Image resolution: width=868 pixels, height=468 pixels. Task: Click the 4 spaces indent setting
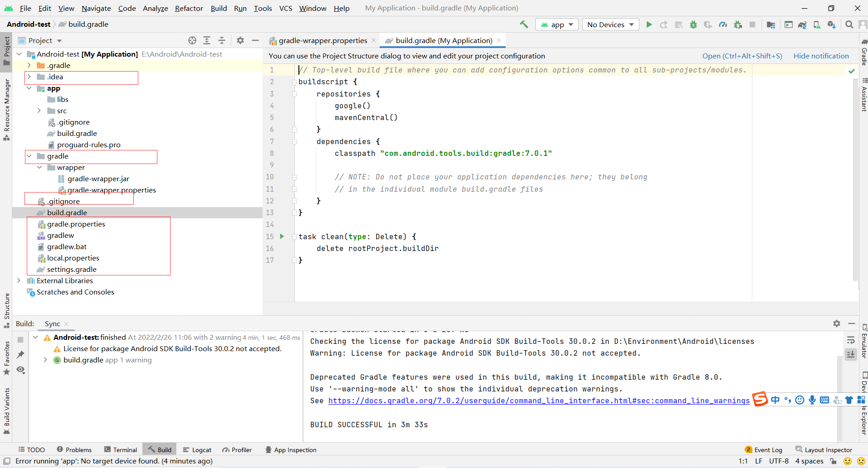809,461
